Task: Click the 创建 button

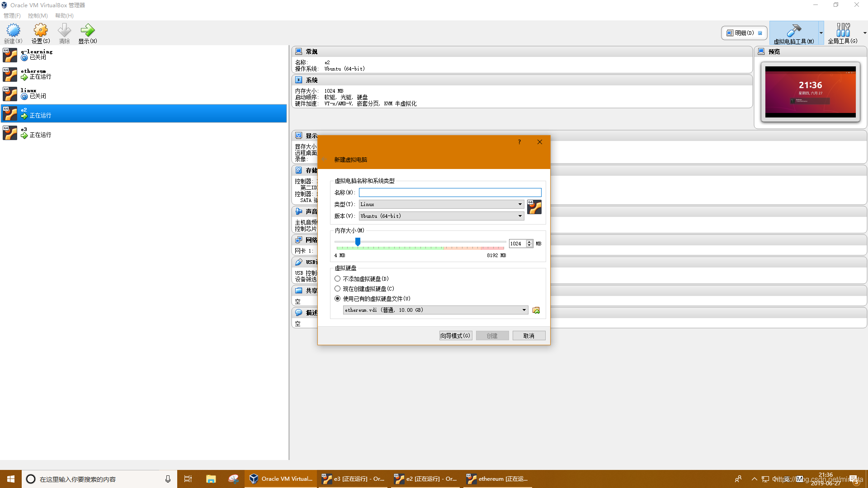Action: [x=492, y=336]
